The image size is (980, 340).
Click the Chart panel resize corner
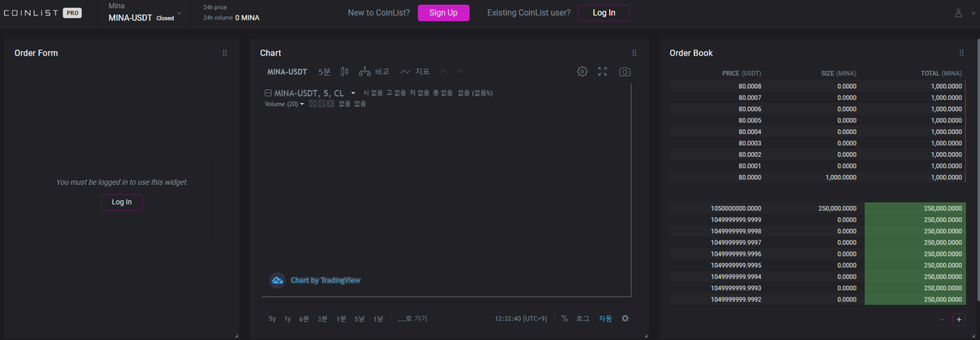(645, 334)
